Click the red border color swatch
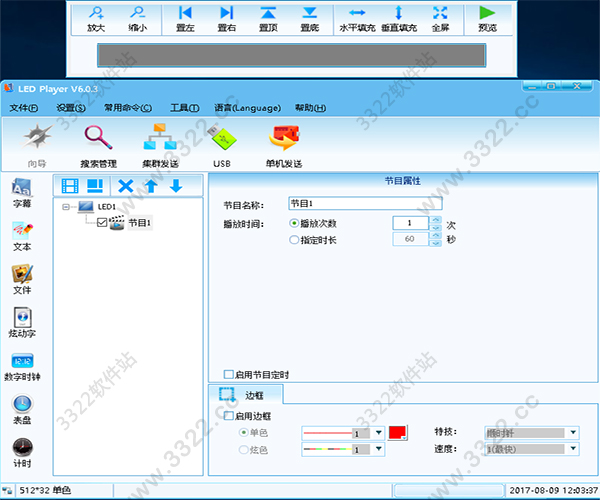Screen dimensions: 600x500 (398, 433)
